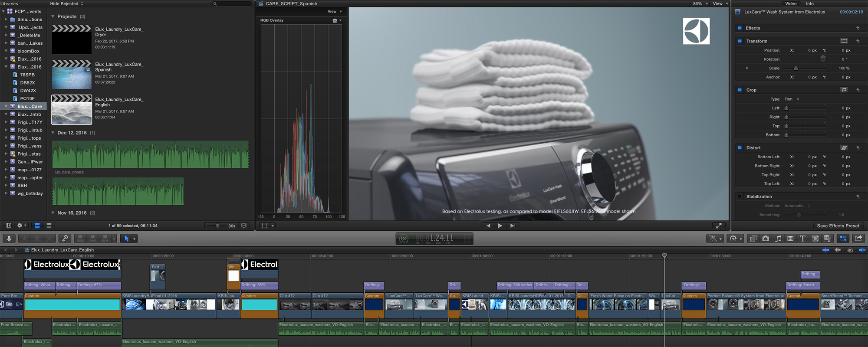
Task: Enable the Stabilization checkbox
Action: pos(740,196)
